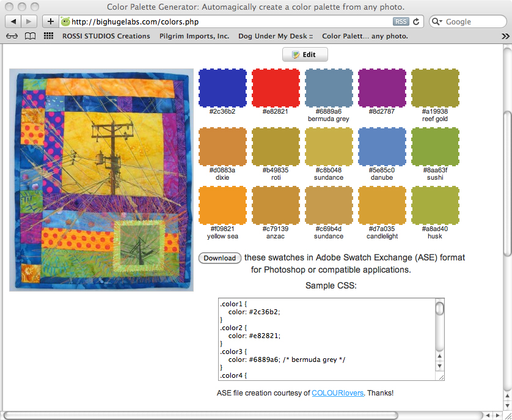This screenshot has height=420, width=512.
Task: Follow the COLOURlovers link
Action: coord(338,393)
